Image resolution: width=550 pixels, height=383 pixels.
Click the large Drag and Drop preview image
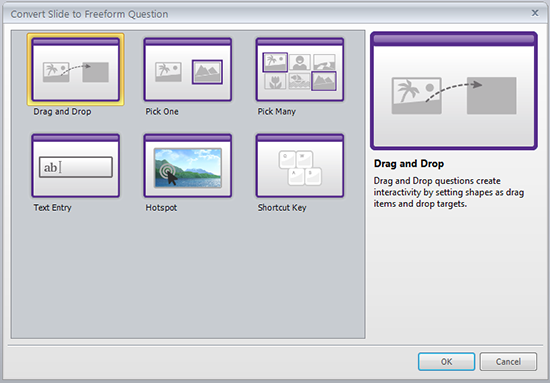(454, 91)
